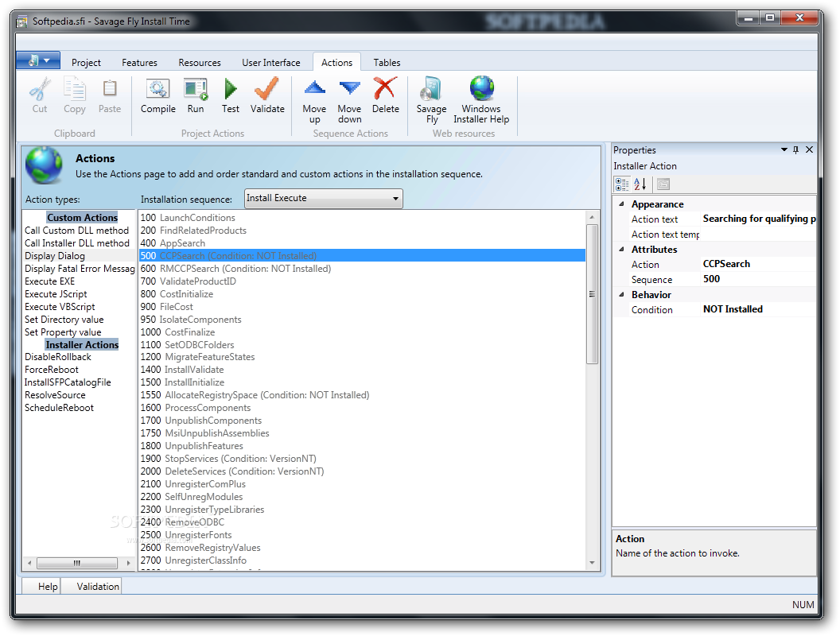Select the 700 ValidateProductID row
840x636 pixels.
click(x=362, y=281)
